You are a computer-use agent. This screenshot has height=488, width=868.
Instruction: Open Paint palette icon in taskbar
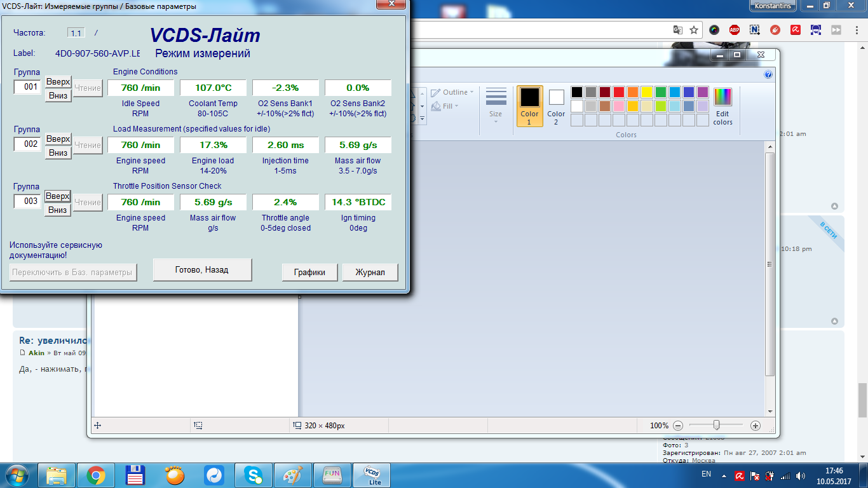coord(293,475)
